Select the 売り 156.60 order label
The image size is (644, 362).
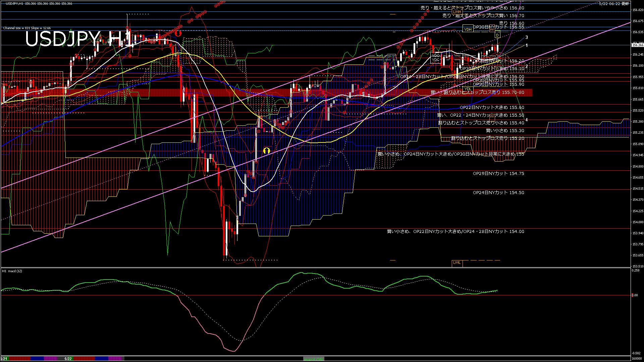[x=512, y=23]
